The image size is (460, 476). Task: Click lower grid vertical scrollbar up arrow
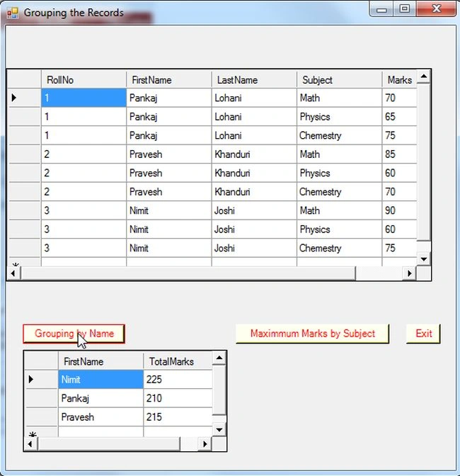(219, 358)
